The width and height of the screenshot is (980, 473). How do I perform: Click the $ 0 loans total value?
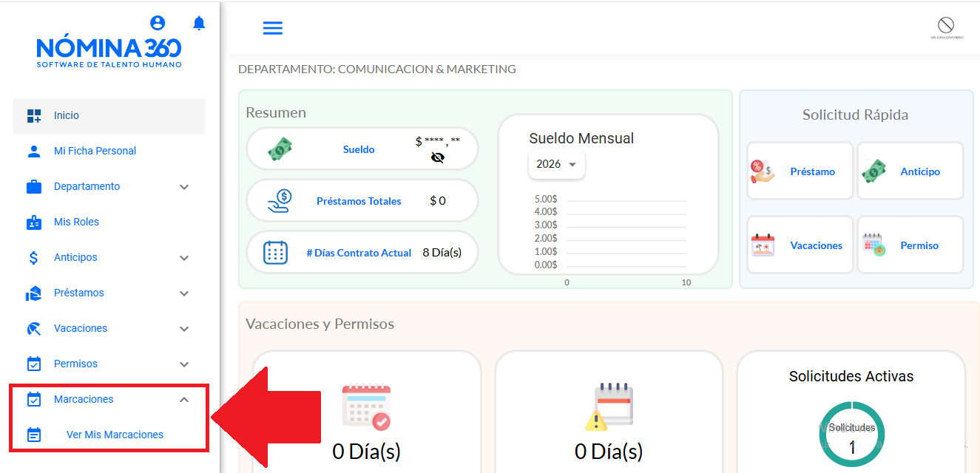pos(438,201)
